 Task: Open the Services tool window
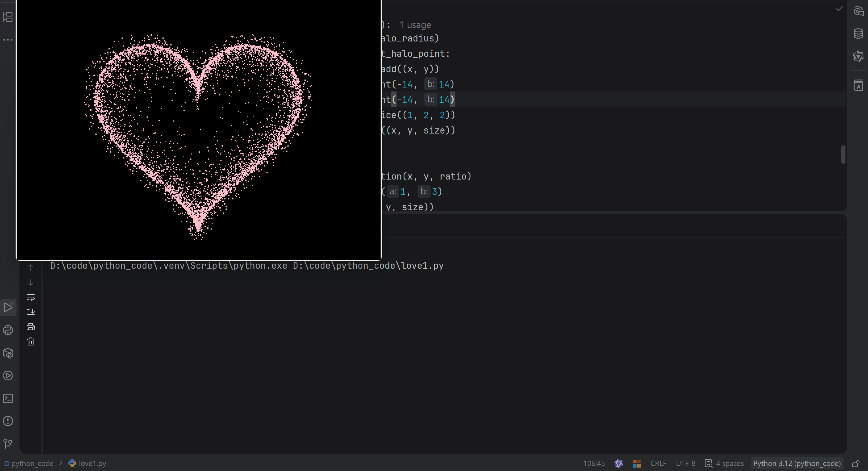coord(8,376)
